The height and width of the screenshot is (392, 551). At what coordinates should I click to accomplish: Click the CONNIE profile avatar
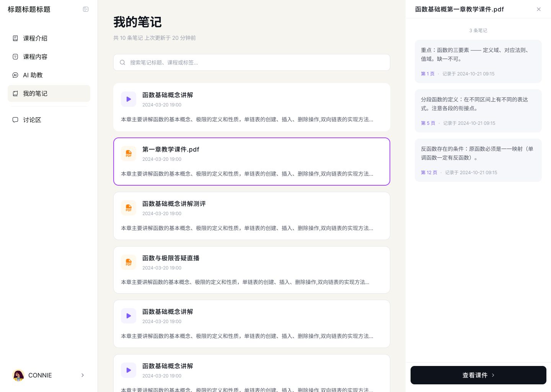[18, 375]
